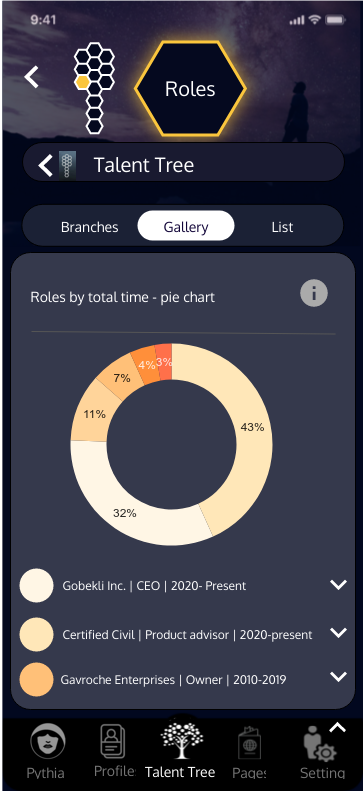The height and width of the screenshot is (791, 363).
Task: Expand the Certified Civil Product advisor entry
Action: coord(338,633)
